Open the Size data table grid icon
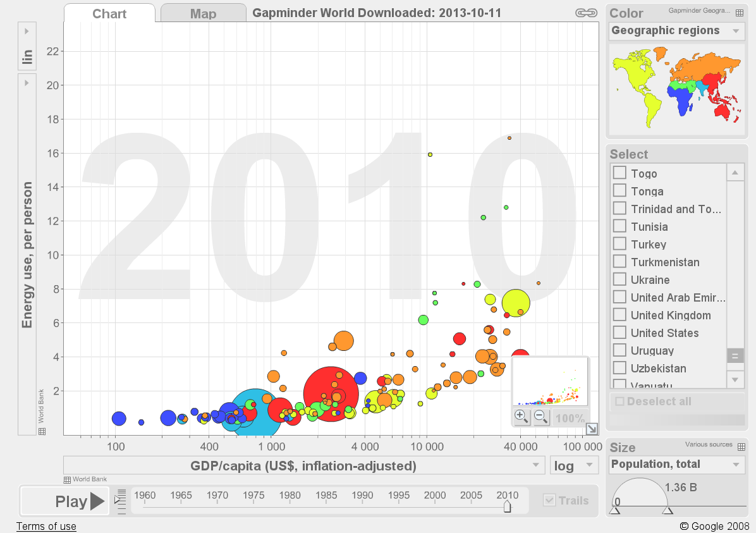This screenshot has height=533, width=756. [x=741, y=446]
